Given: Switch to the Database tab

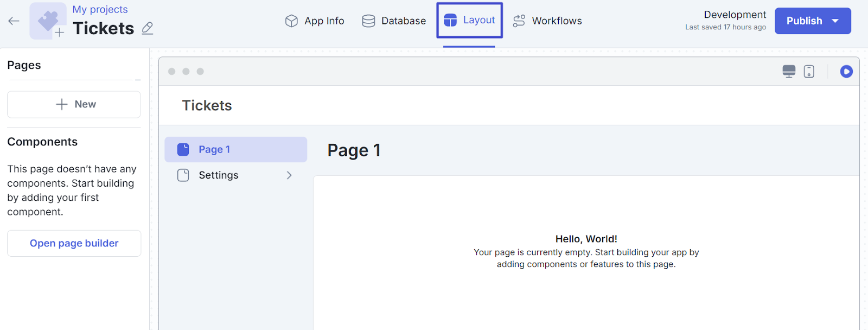Looking at the screenshot, I should (x=394, y=21).
